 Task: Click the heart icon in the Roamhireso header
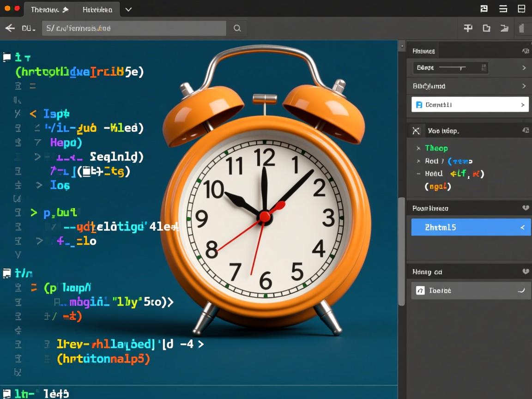click(x=525, y=208)
